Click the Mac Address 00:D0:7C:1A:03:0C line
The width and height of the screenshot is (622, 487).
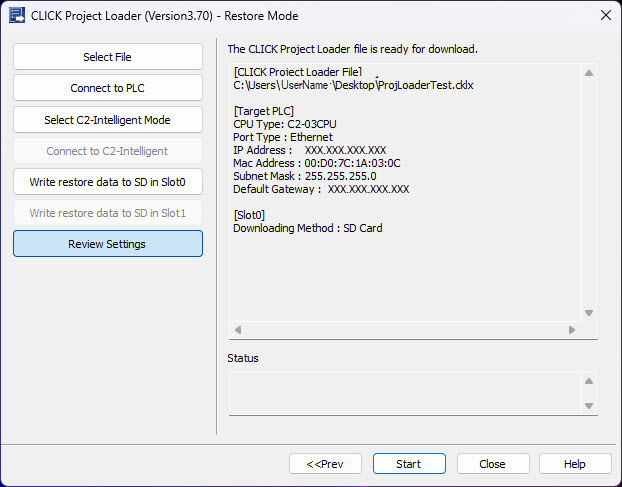(317, 163)
